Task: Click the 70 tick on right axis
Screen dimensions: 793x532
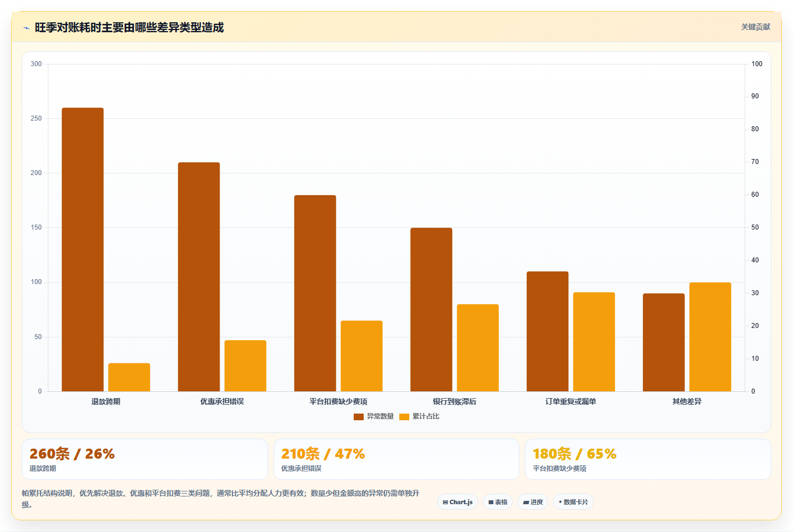Action: 755,162
